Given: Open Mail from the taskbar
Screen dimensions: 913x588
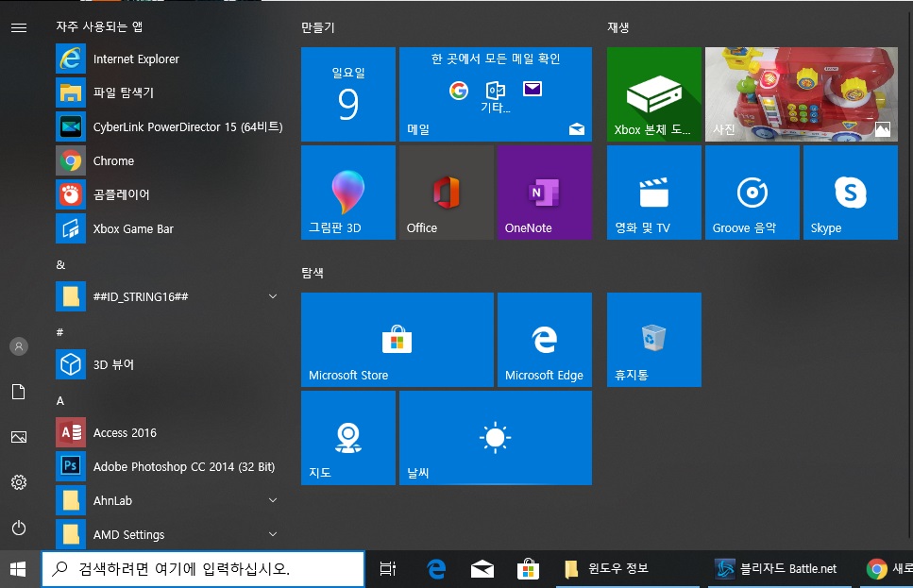Looking at the screenshot, I should coord(482,569).
